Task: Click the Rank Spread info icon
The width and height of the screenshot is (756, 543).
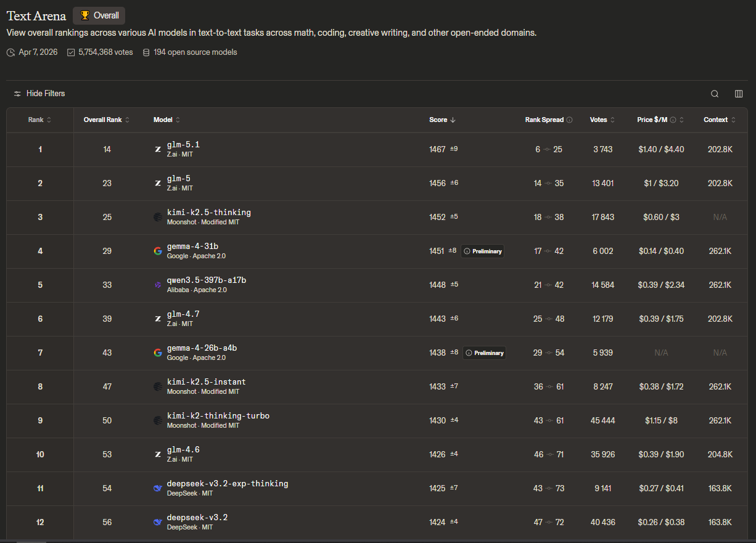Action: coord(569,120)
